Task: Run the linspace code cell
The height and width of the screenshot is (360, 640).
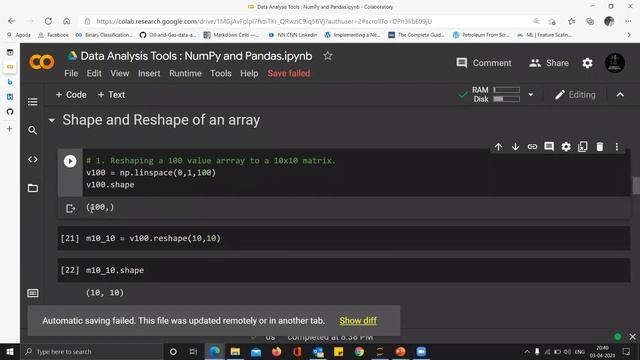Action: pos(70,161)
